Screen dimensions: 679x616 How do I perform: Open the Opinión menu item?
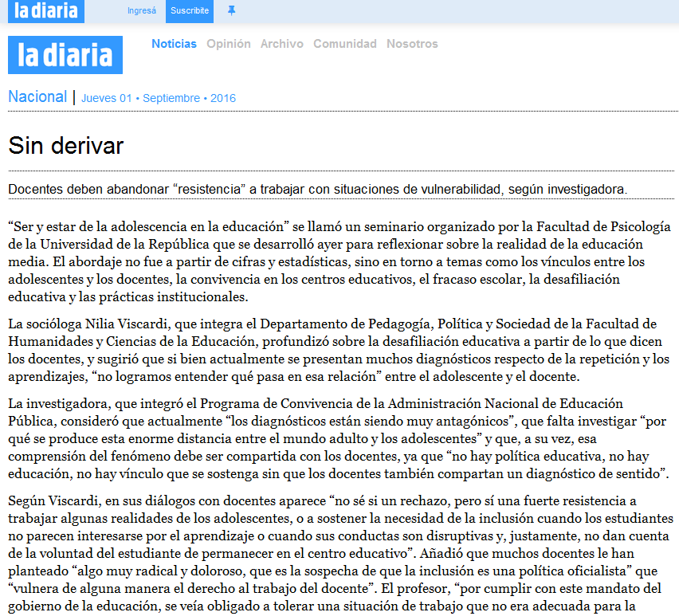pos(229,44)
